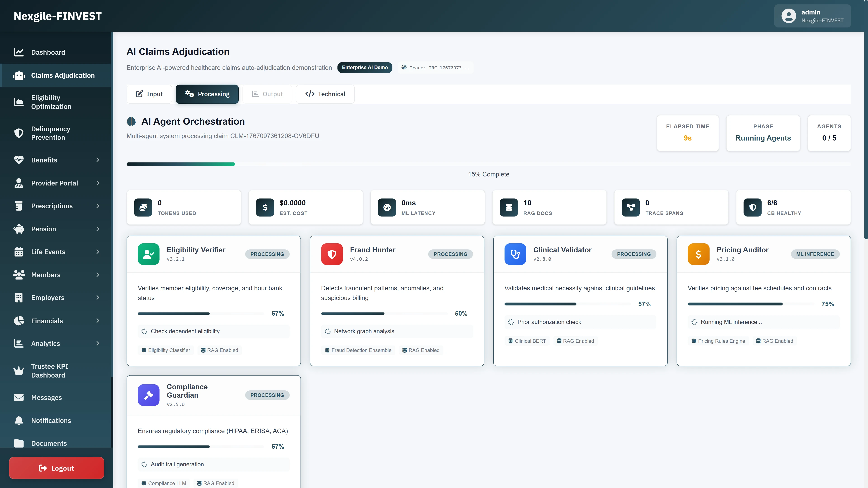The height and width of the screenshot is (488, 868).
Task: Switch to the Output tab
Action: (267, 94)
